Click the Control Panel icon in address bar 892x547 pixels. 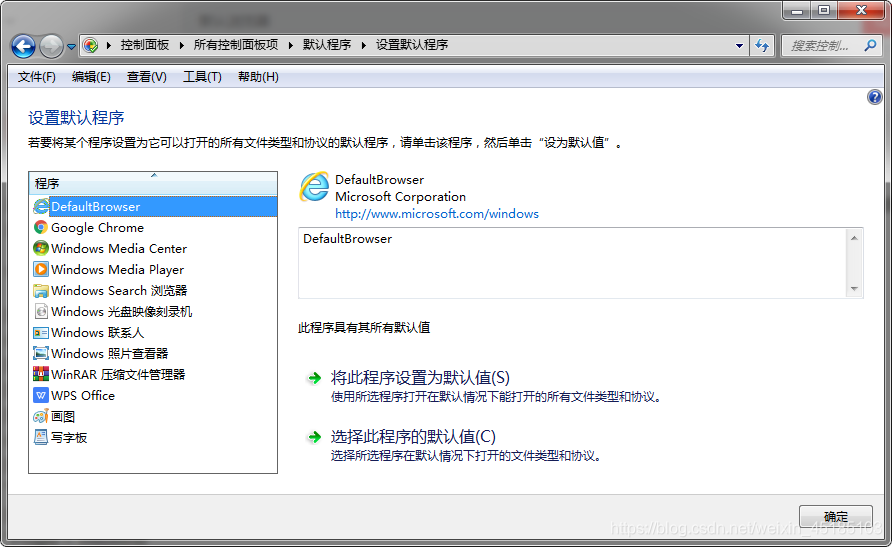coord(90,45)
